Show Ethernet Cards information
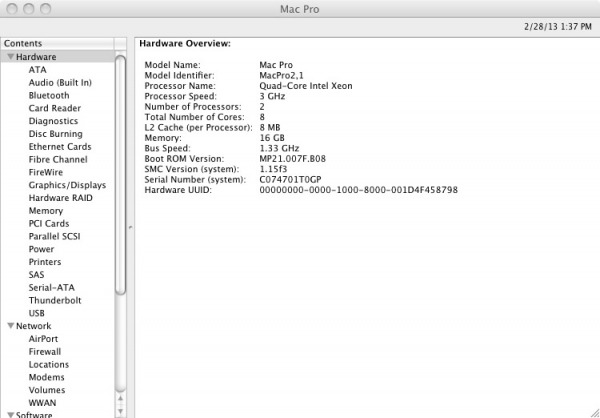 (60, 147)
